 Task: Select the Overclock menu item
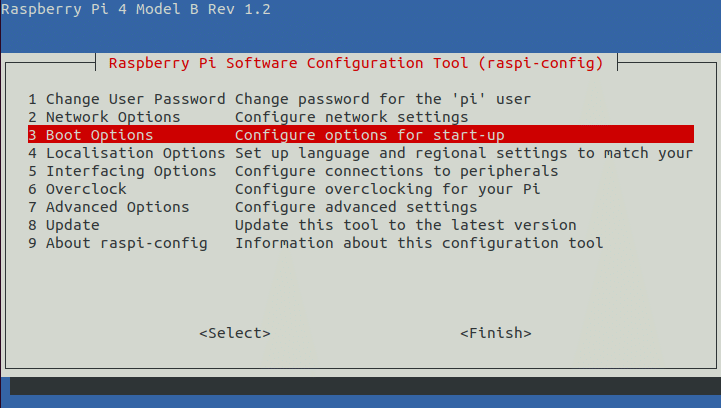(x=77, y=189)
